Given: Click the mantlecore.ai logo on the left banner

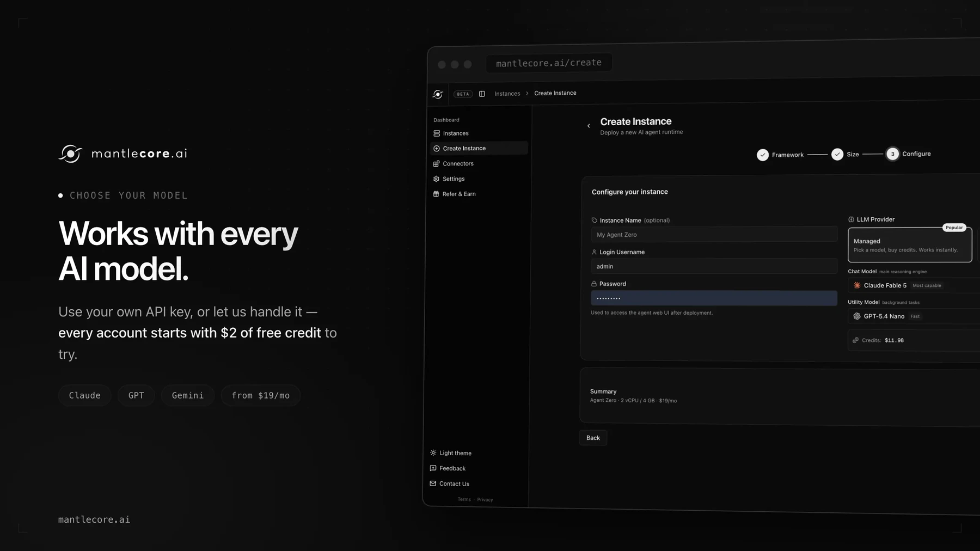Looking at the screenshot, I should point(122,154).
